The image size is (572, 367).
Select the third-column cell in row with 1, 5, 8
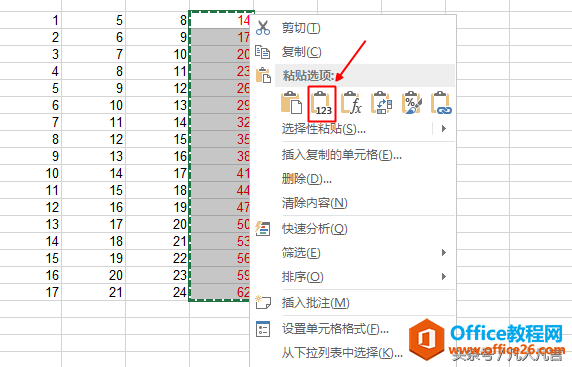(x=157, y=20)
